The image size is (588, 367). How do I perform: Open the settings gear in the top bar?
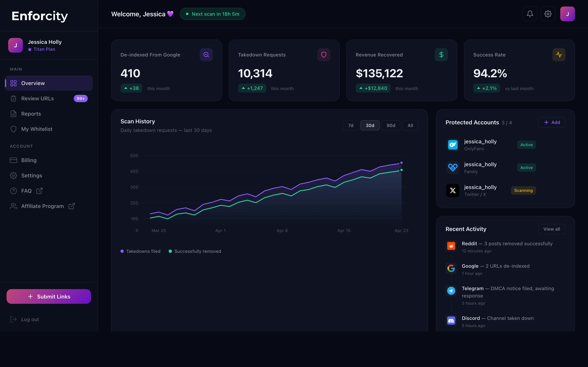[x=548, y=14]
